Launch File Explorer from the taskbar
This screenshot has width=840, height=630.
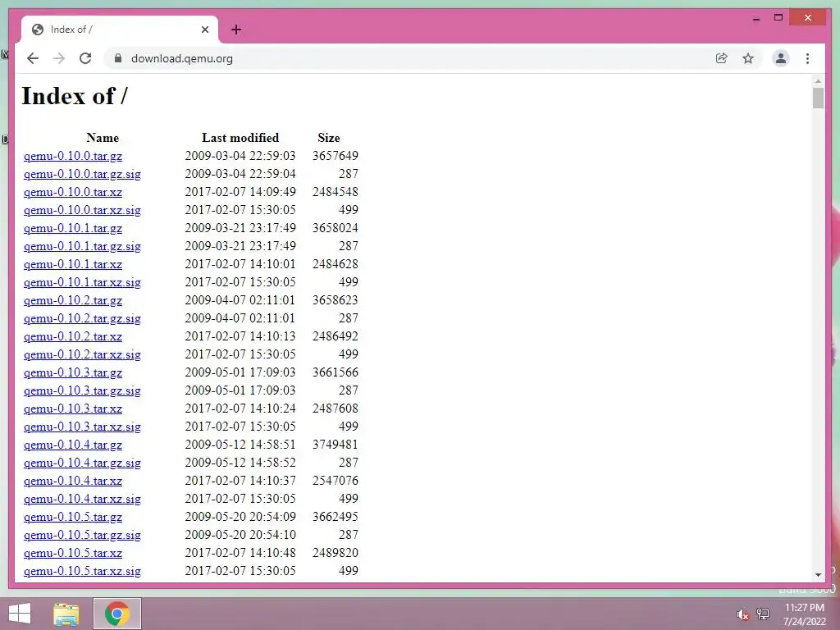click(66, 614)
